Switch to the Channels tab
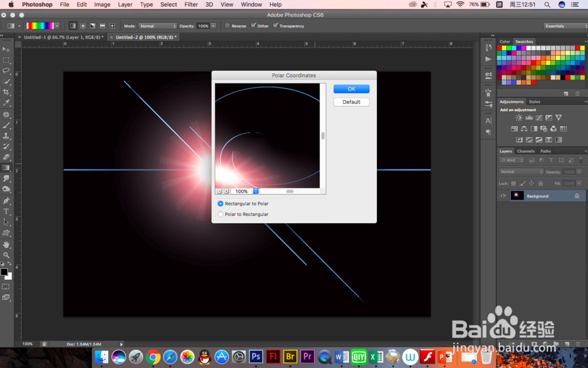 [526, 151]
